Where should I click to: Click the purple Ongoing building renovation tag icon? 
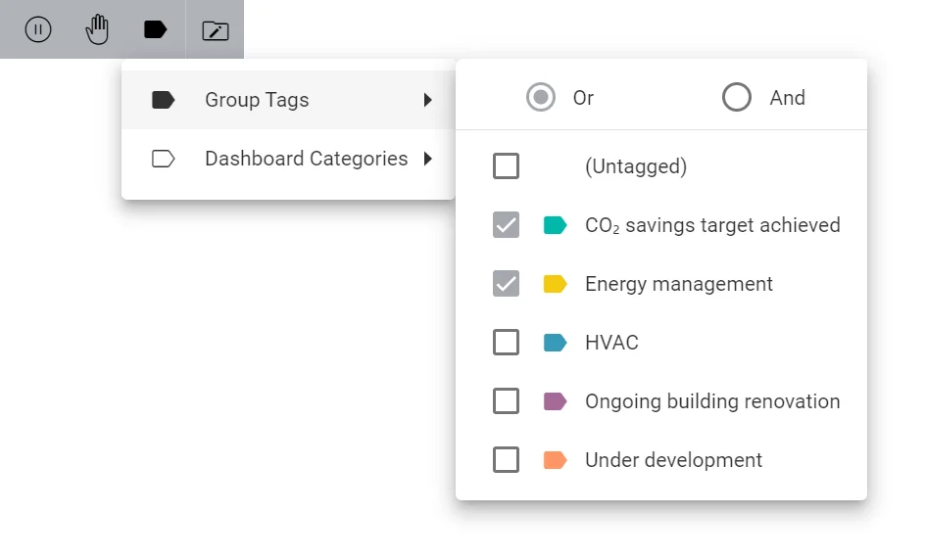coord(556,401)
